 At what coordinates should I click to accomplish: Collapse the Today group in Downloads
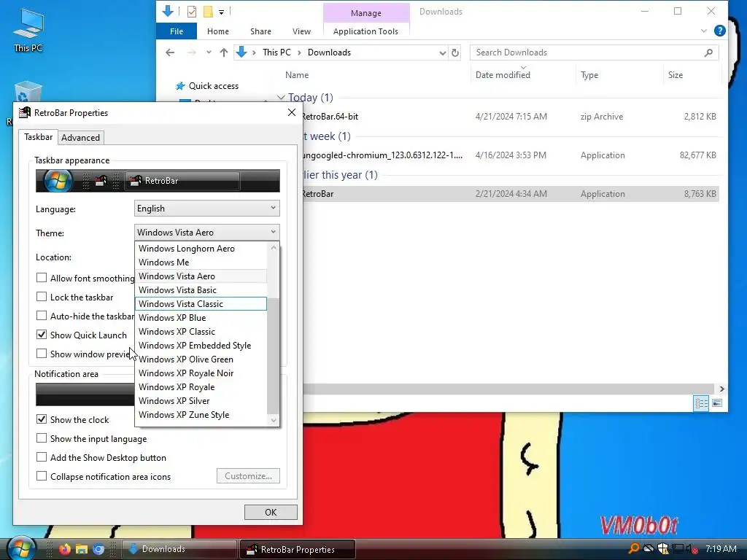(x=281, y=98)
